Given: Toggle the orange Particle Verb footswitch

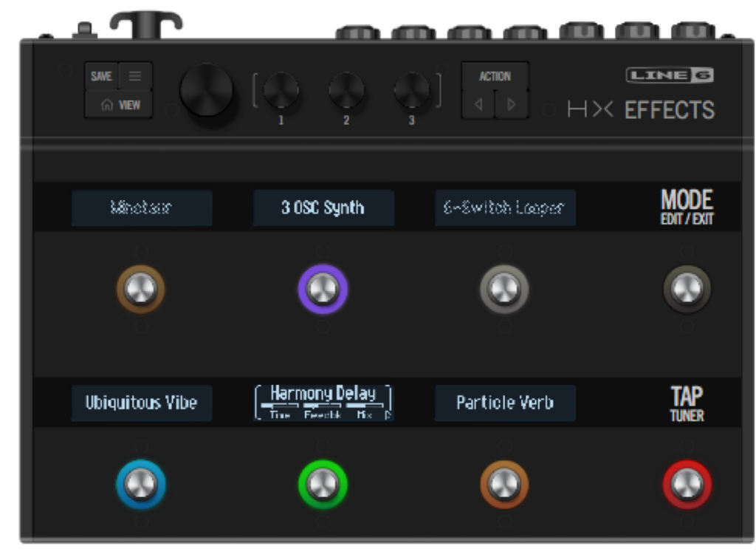Looking at the screenshot, I should coord(504,484).
